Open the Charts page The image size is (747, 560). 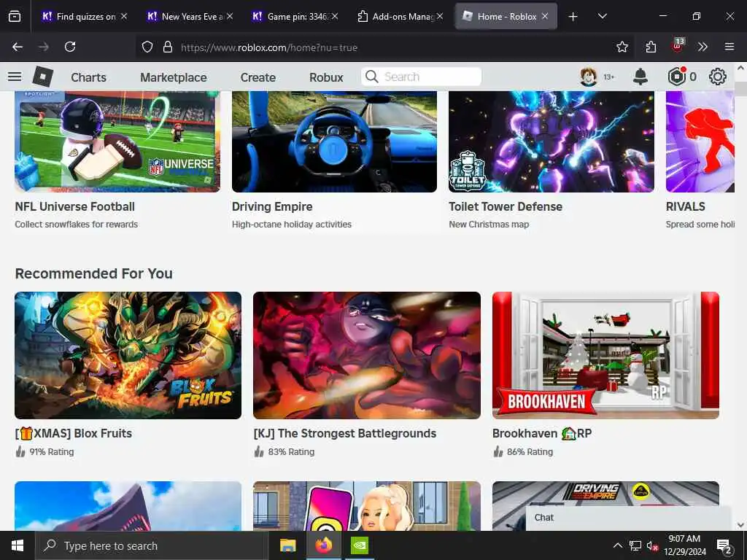tap(88, 77)
